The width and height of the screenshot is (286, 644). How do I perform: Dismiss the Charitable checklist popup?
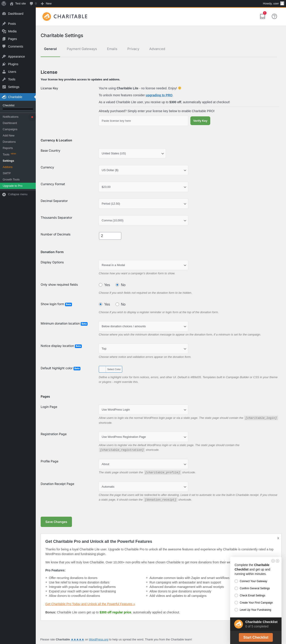pyautogui.click(x=278, y=561)
